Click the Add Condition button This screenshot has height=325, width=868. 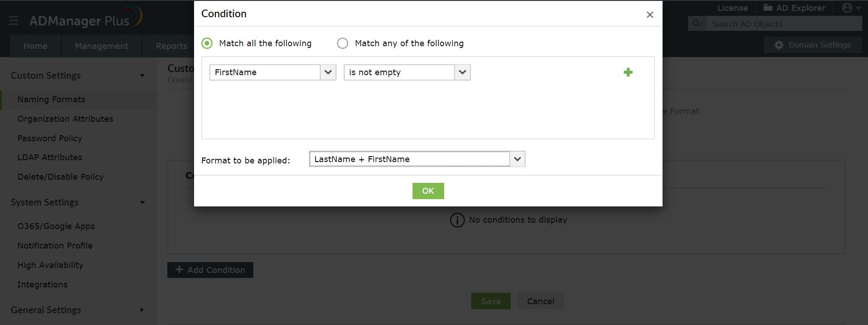pyautogui.click(x=210, y=270)
